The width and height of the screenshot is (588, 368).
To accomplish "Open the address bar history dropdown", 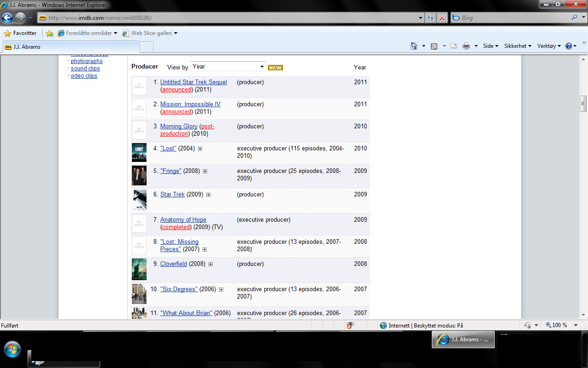I will 421,18.
